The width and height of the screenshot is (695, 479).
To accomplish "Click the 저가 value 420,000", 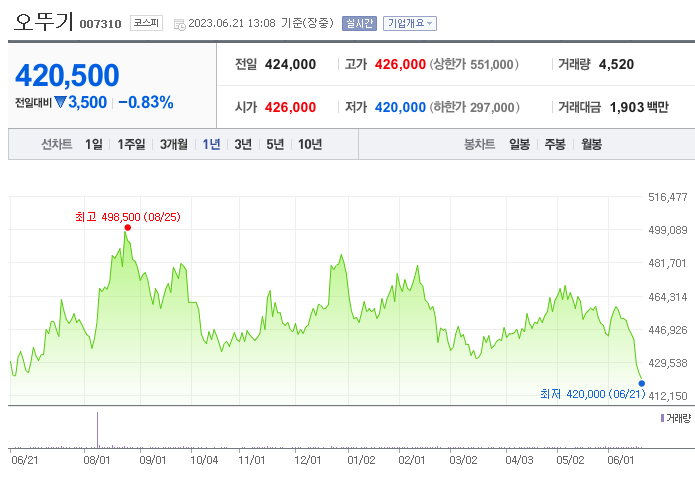I will click(400, 107).
